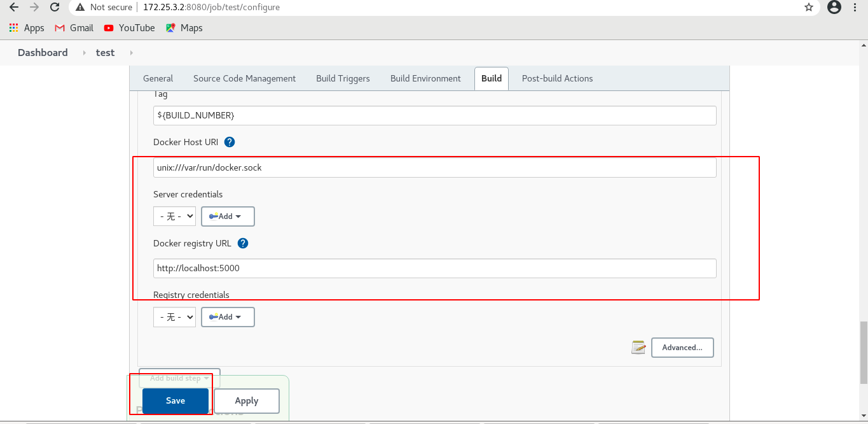Click Docker registry URL input field

click(x=435, y=268)
